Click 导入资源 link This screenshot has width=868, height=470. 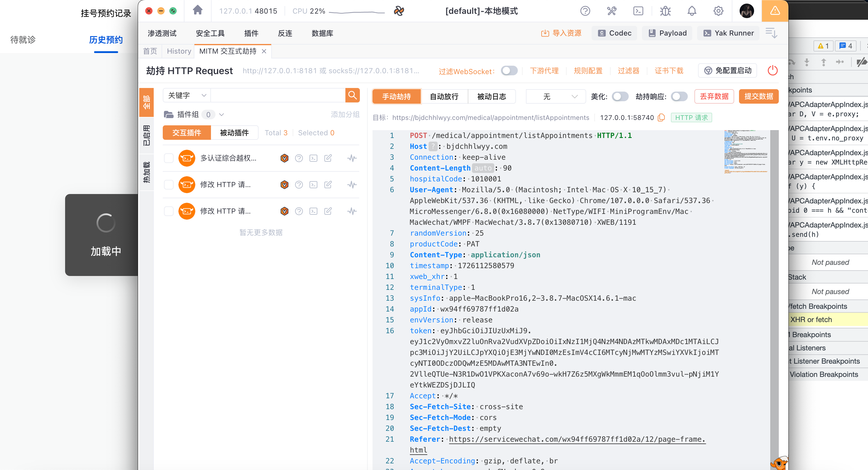click(561, 33)
